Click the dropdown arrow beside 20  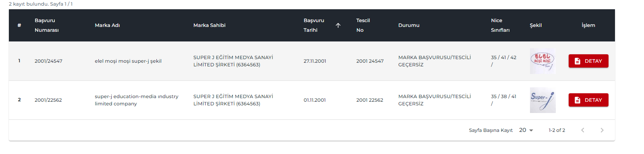point(531,130)
